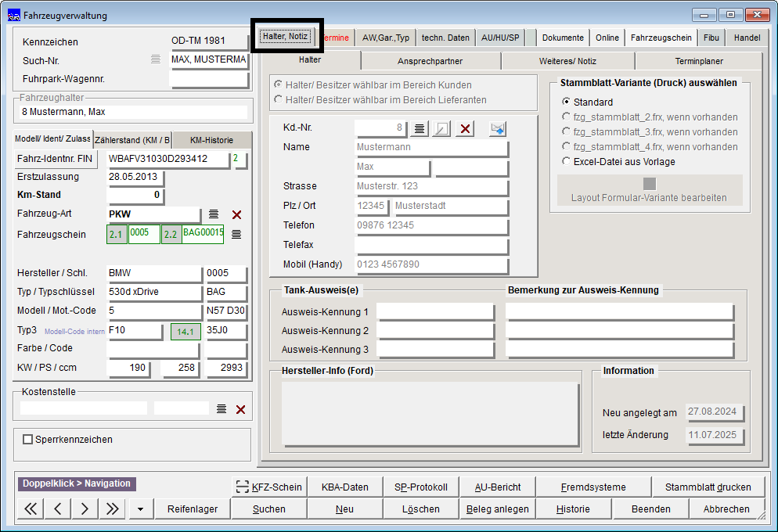The image size is (778, 532).
Task: Open list icon next to Such-Nr.
Action: [x=155, y=59]
